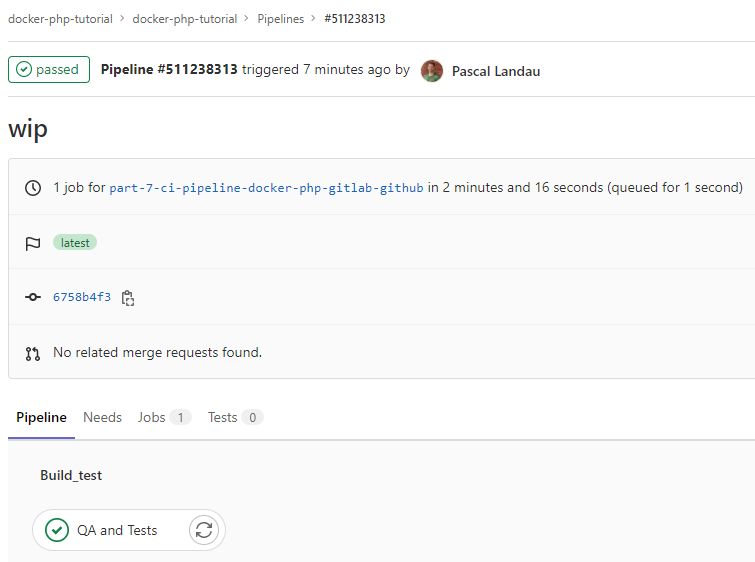Copy commit SHA with the clipboard icon
The height and width of the screenshot is (562, 755).
tap(128, 298)
